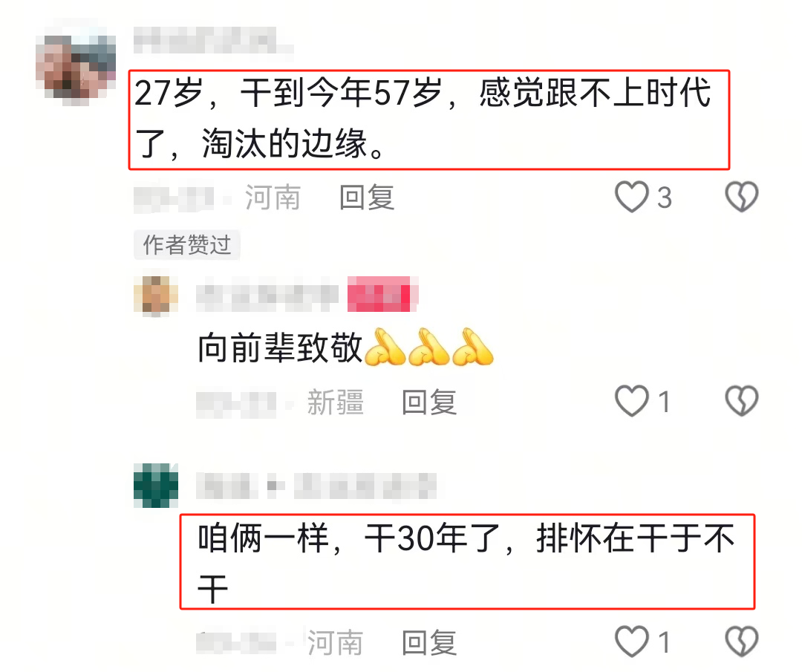Dislike the top 河南 comment
Screen dimensions: 802x672
pyautogui.click(x=742, y=197)
